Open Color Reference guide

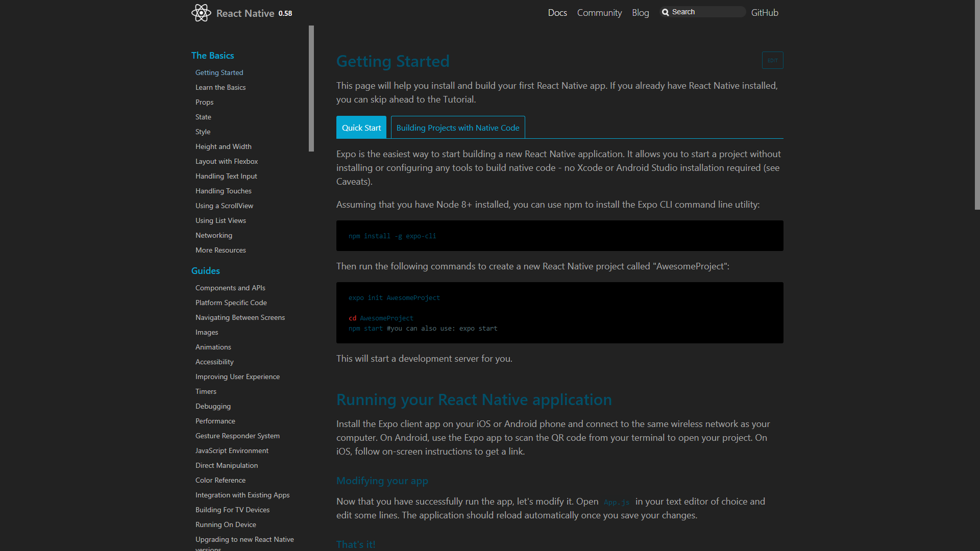point(220,480)
